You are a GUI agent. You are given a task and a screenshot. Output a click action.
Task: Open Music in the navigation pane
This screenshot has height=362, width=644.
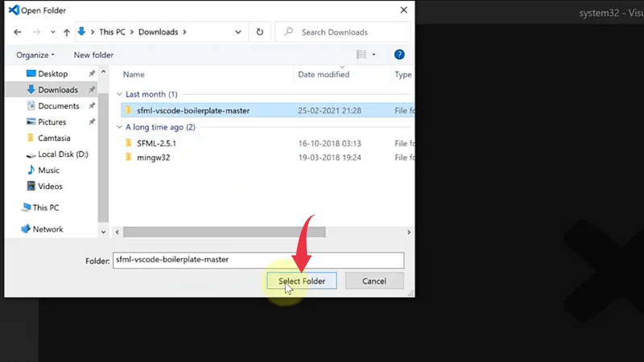pyautogui.click(x=48, y=171)
